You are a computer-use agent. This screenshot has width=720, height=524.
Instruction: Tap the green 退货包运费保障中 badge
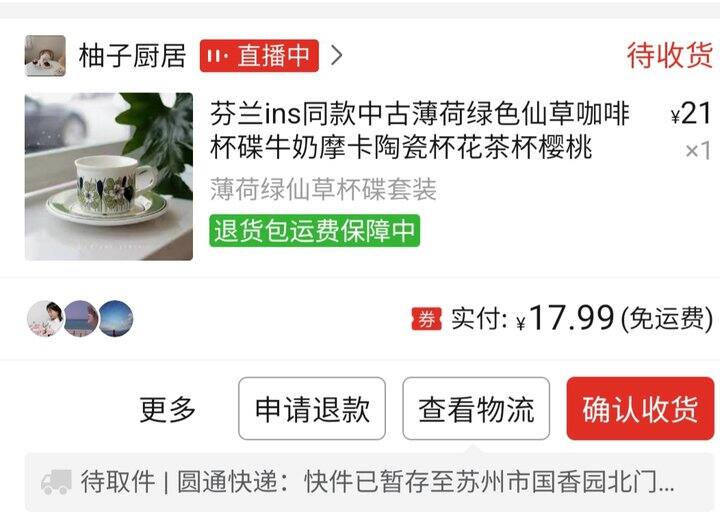point(315,231)
